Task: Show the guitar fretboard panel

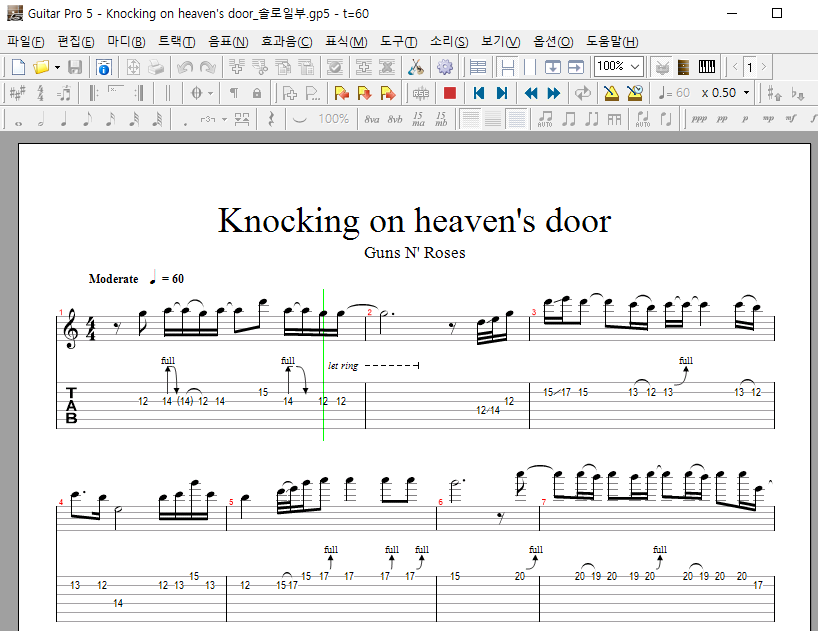Action: pos(683,67)
